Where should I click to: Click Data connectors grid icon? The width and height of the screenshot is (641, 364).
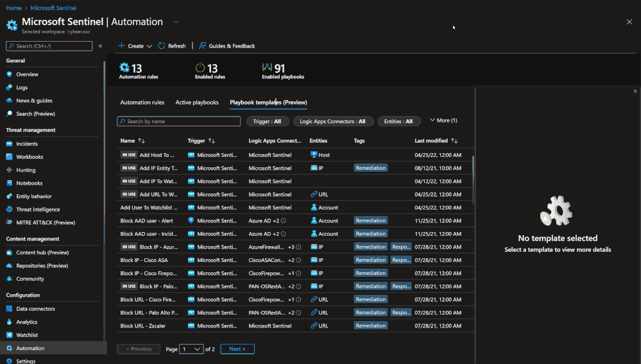pos(10,309)
